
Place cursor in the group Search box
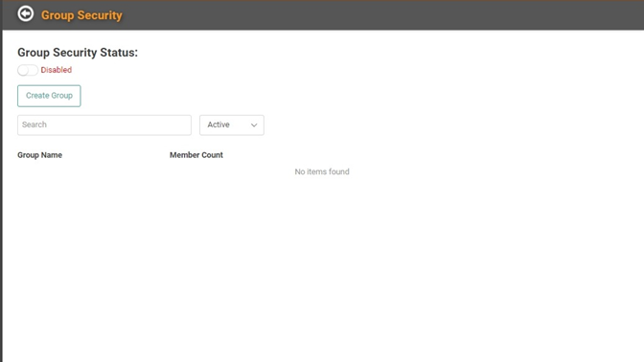point(104,124)
